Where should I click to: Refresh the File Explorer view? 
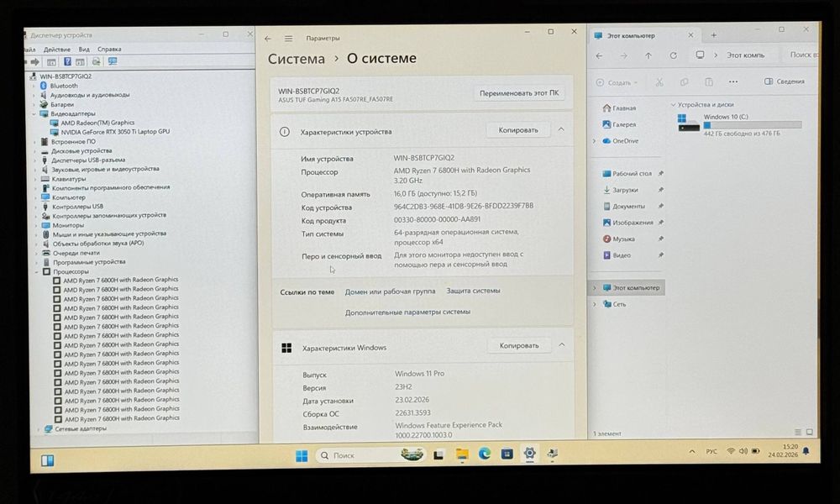click(x=674, y=55)
